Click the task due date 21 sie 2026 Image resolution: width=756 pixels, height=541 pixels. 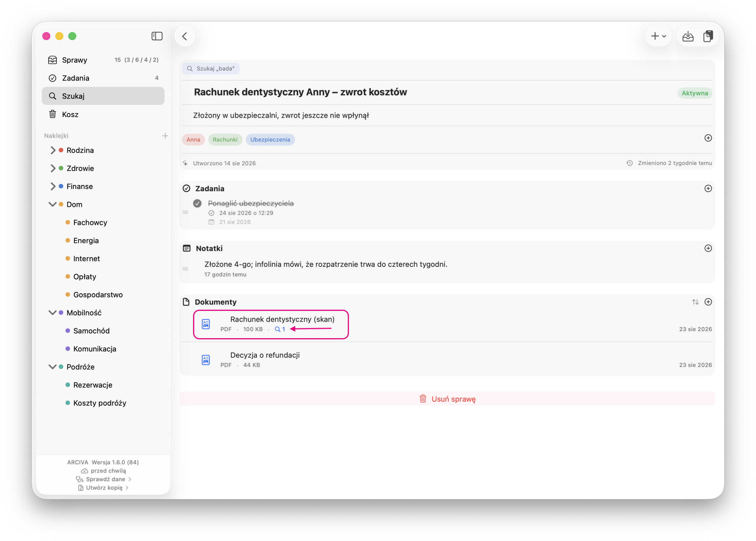[x=235, y=222]
